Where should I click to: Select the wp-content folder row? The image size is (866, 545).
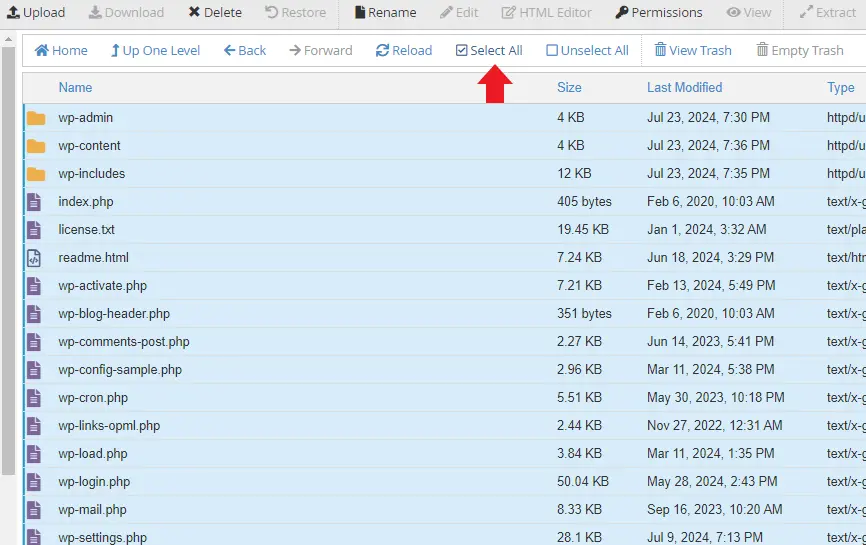point(89,146)
